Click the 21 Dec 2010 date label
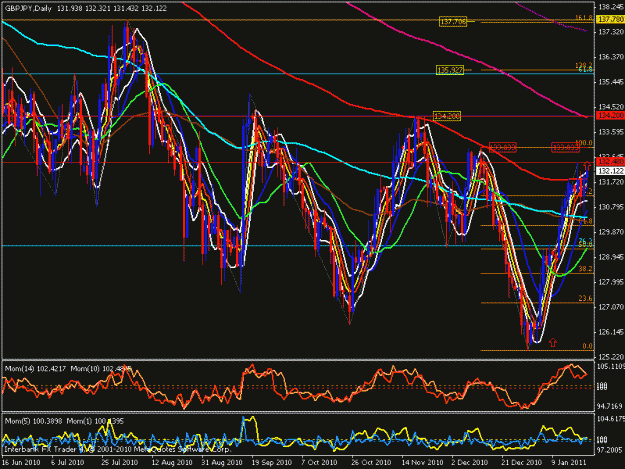The image size is (625, 469). coord(522,463)
